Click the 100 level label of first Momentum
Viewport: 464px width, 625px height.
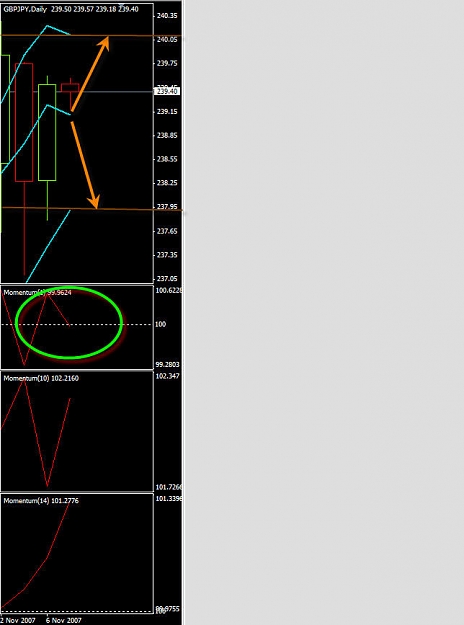pos(160,324)
